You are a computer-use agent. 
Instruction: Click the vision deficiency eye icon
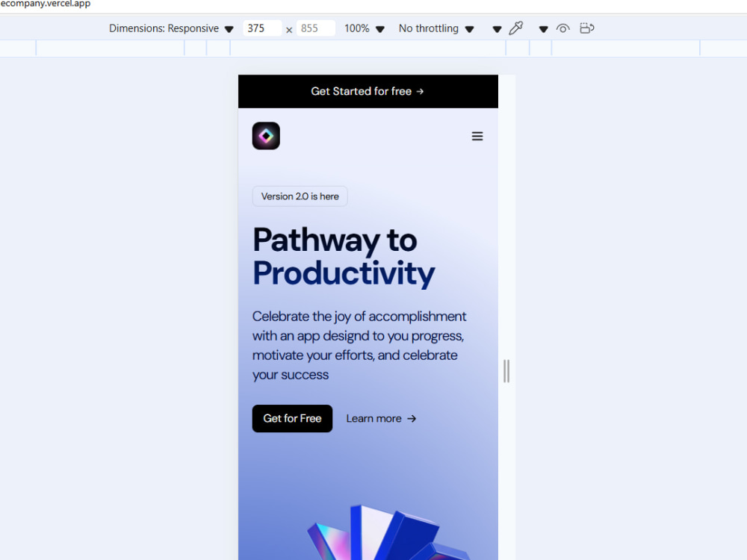tap(562, 28)
